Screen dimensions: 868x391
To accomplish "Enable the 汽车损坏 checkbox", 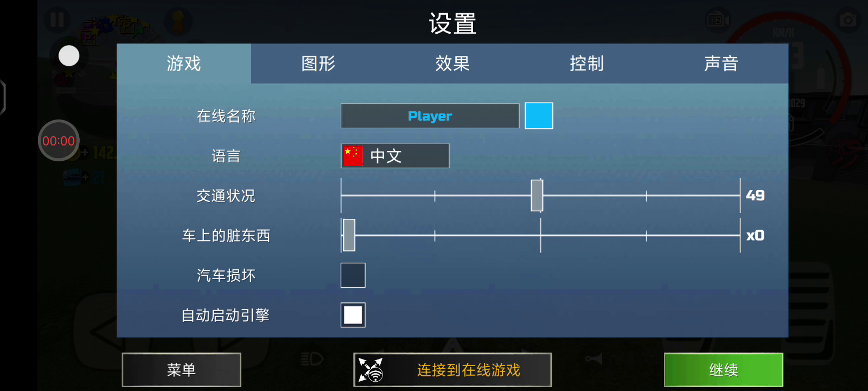I will point(353,275).
